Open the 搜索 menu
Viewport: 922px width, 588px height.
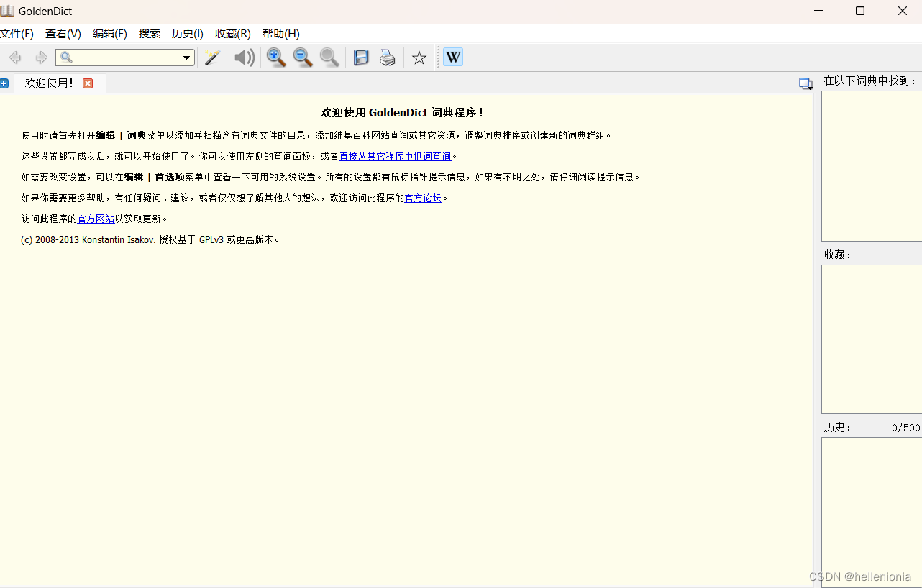150,34
